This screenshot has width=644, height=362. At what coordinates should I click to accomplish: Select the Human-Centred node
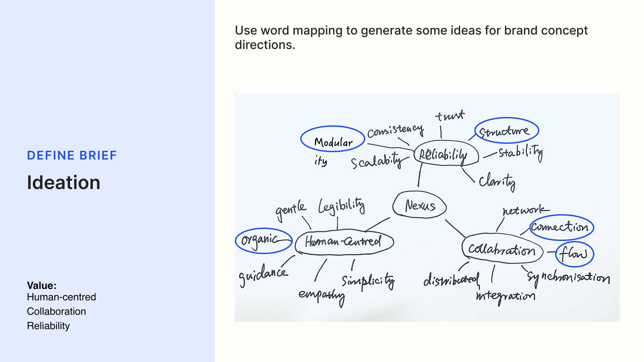tap(344, 242)
